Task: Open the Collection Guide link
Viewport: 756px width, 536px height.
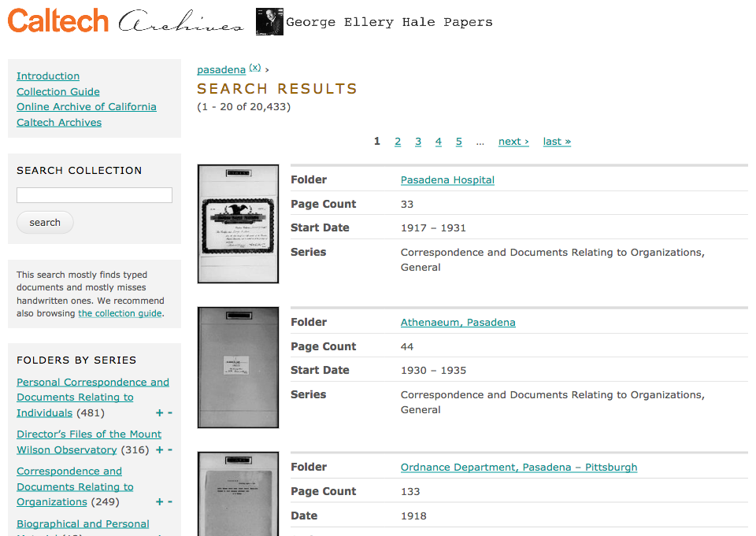Action: coord(58,91)
